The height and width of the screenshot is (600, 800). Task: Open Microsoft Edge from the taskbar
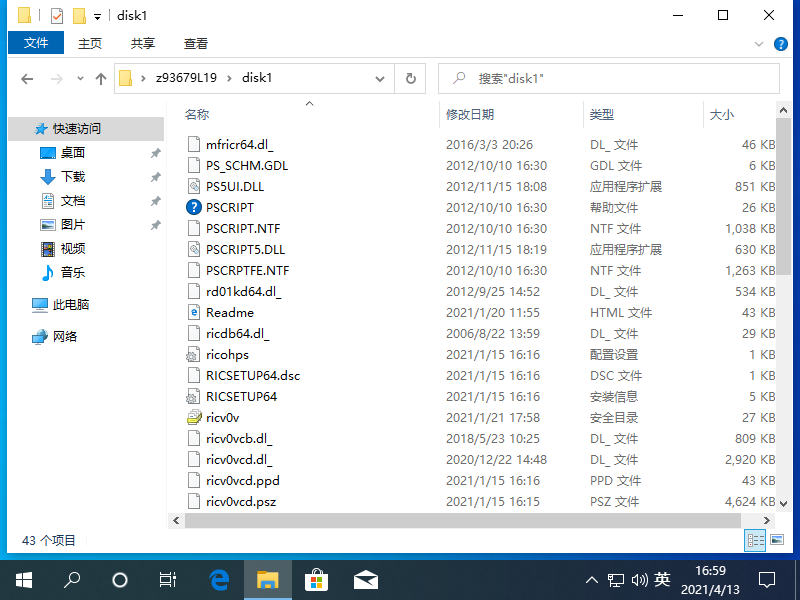(x=218, y=579)
